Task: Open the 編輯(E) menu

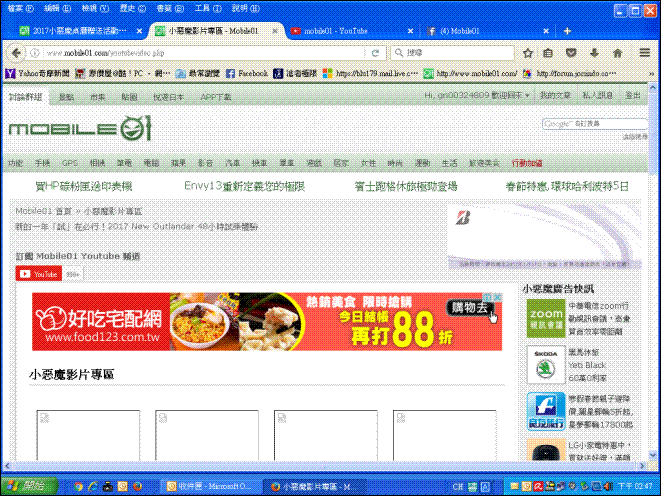Action: tap(58, 8)
